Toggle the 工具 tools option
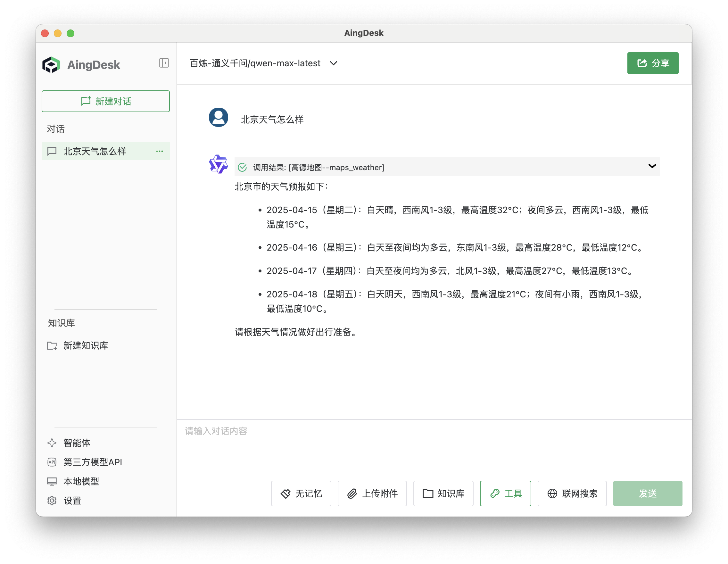728x564 pixels. click(x=505, y=493)
